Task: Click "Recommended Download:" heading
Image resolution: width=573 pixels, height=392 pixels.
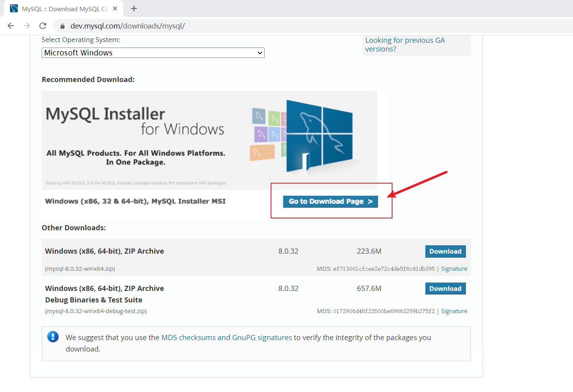Action: 88,80
